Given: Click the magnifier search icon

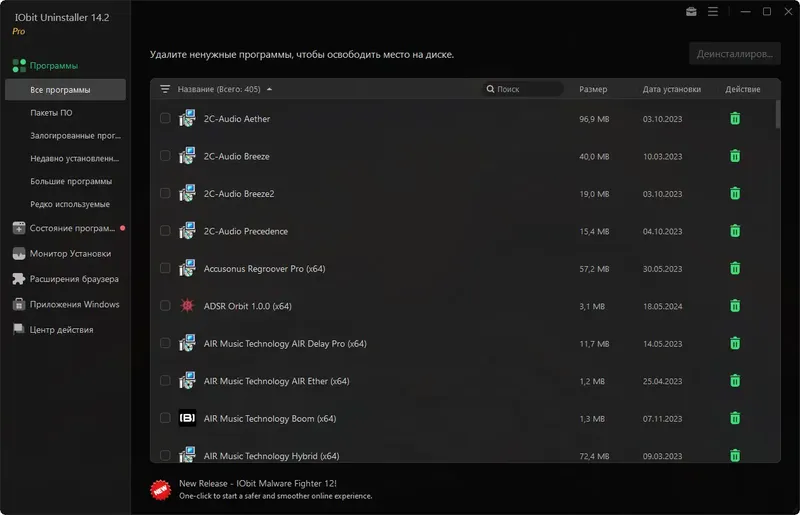Looking at the screenshot, I should tap(490, 89).
